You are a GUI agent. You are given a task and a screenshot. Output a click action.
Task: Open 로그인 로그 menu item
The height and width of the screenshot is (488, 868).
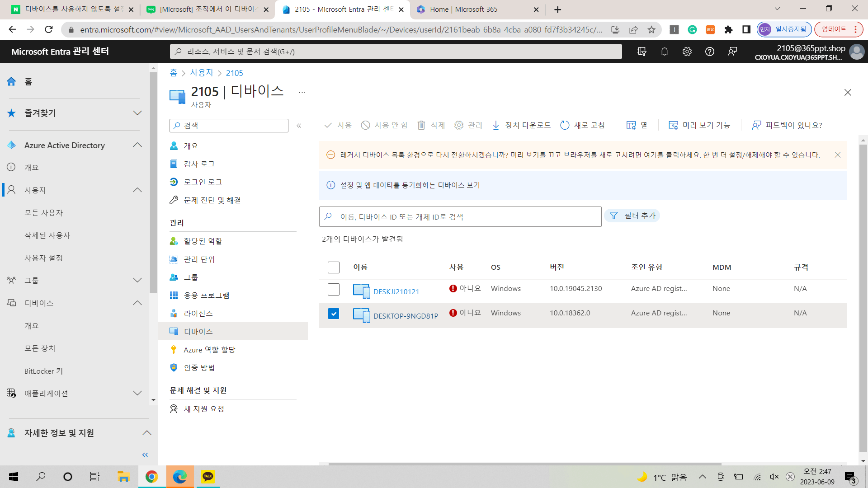pos(203,182)
